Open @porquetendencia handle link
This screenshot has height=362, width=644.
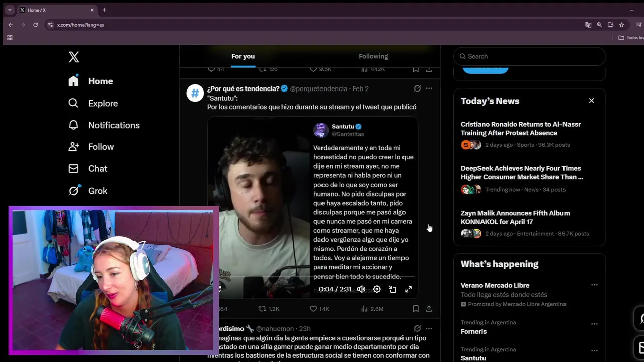318,88
